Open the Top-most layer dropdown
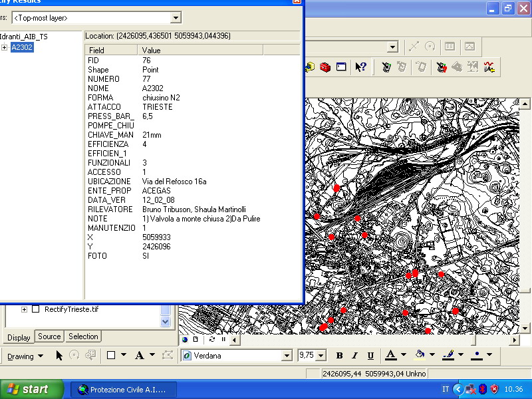Image resolution: width=532 pixels, height=399 pixels. coord(176,18)
